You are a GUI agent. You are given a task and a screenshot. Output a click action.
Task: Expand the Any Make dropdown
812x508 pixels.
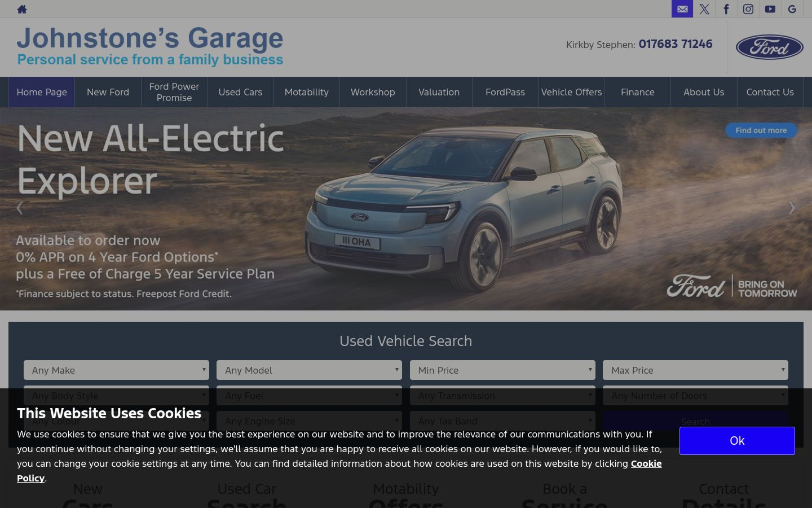116,370
